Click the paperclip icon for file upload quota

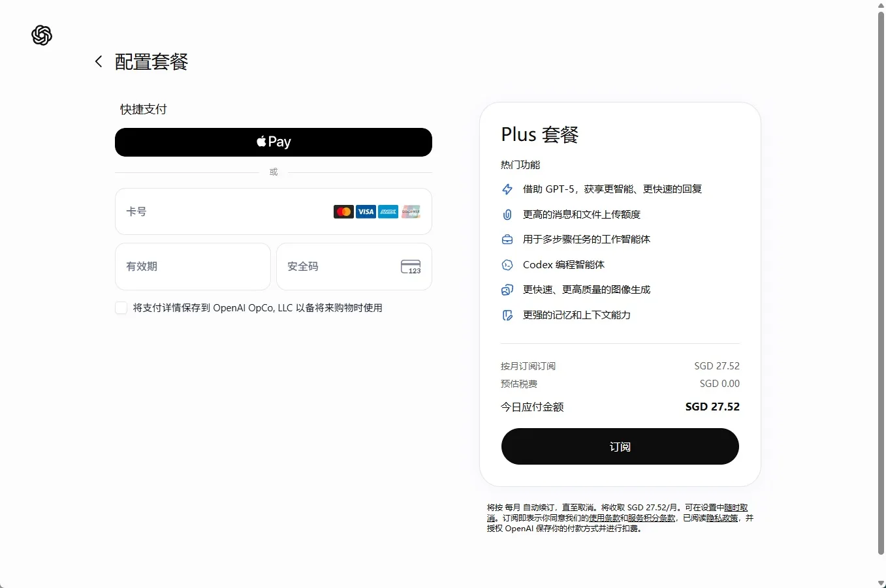click(507, 215)
